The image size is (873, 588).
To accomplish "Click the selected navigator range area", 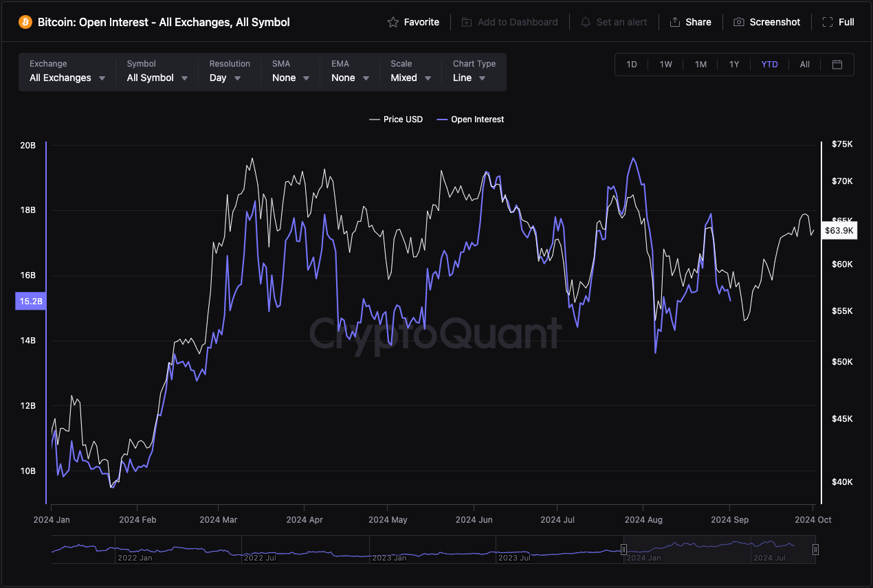I will [x=720, y=550].
